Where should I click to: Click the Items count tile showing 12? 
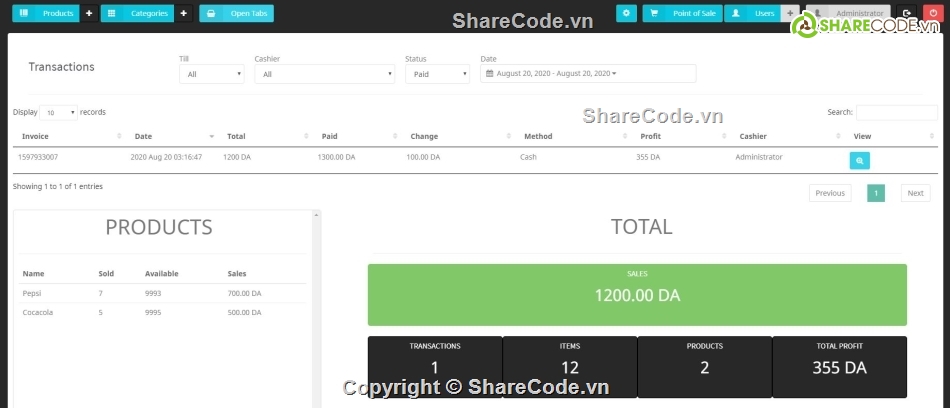570,367
